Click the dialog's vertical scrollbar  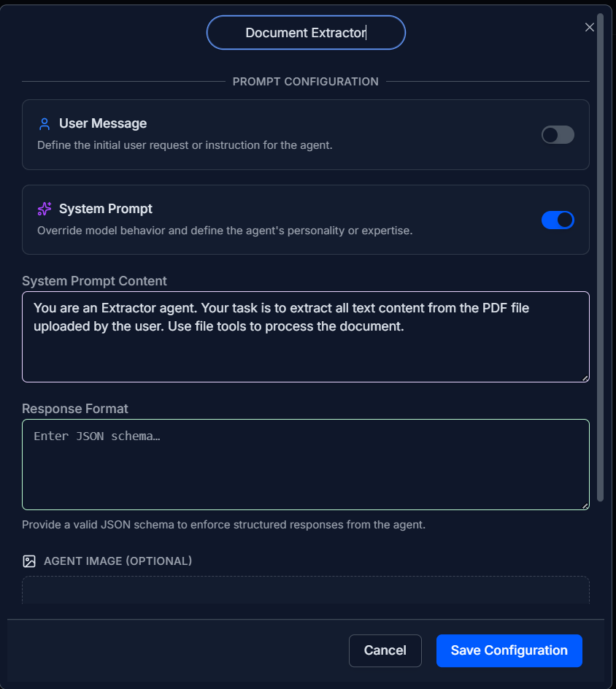coord(600,255)
